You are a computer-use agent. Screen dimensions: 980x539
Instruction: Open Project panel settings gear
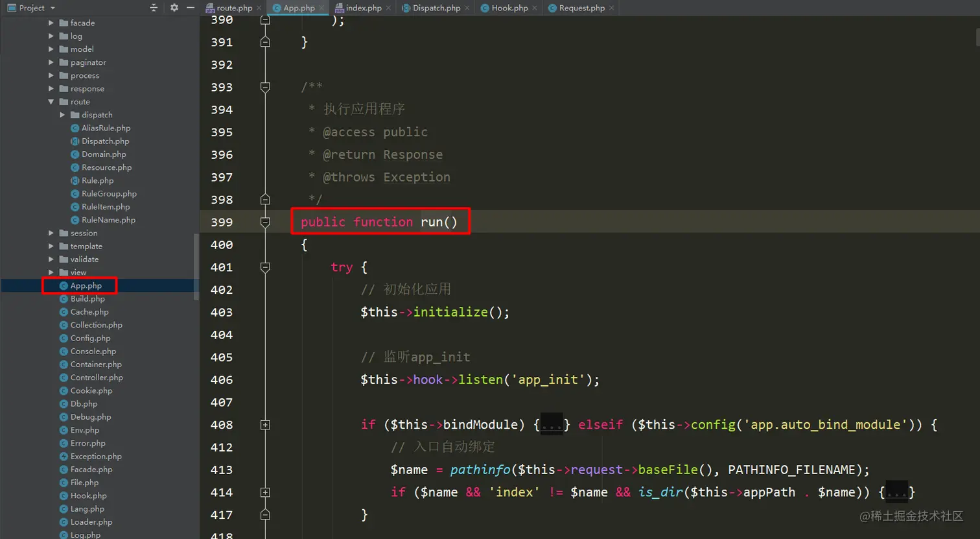[174, 8]
